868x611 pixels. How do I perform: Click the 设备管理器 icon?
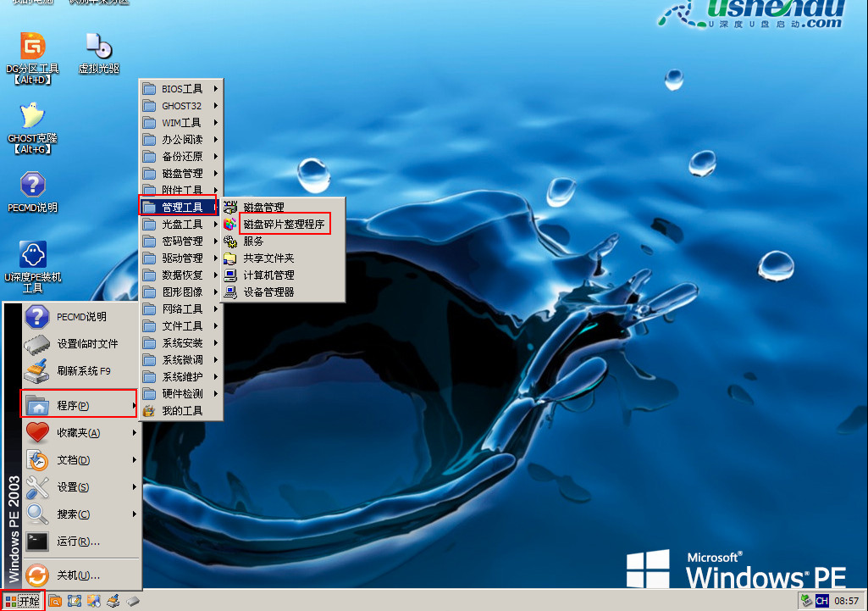click(x=230, y=292)
